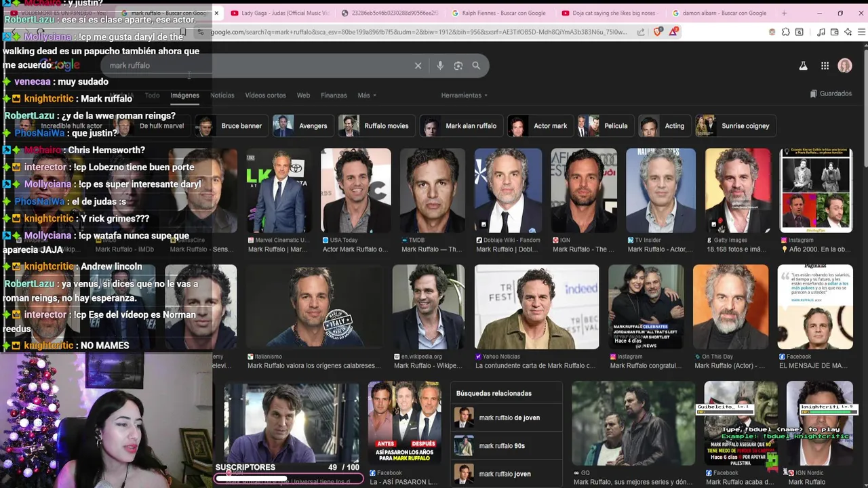This screenshot has height=488, width=868.
Task: Filter by Película chip
Action: (x=606, y=125)
